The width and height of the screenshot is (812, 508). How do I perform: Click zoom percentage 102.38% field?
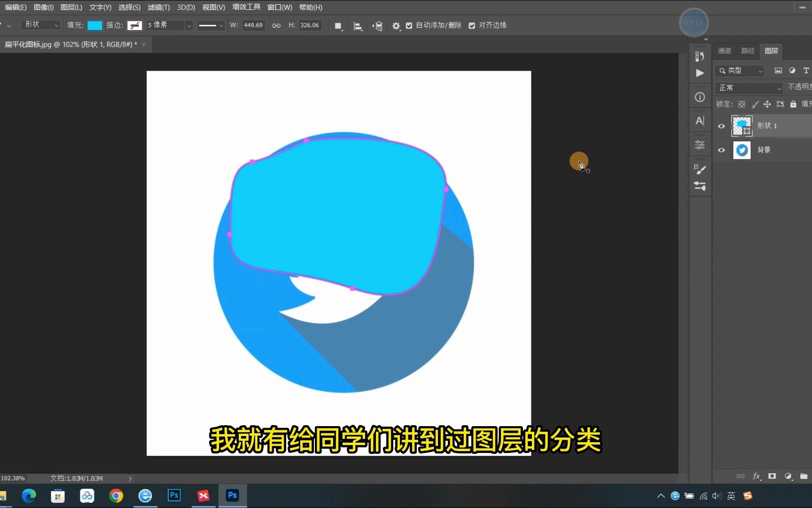[x=13, y=478]
